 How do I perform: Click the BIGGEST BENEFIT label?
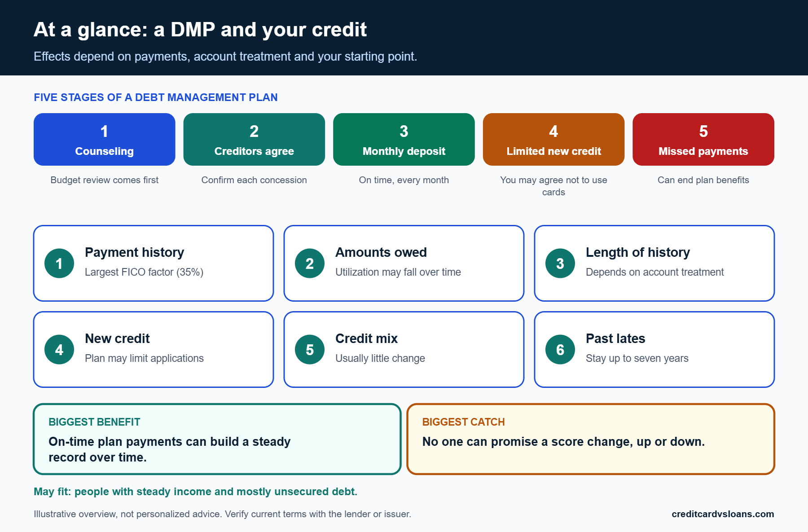[x=94, y=422]
